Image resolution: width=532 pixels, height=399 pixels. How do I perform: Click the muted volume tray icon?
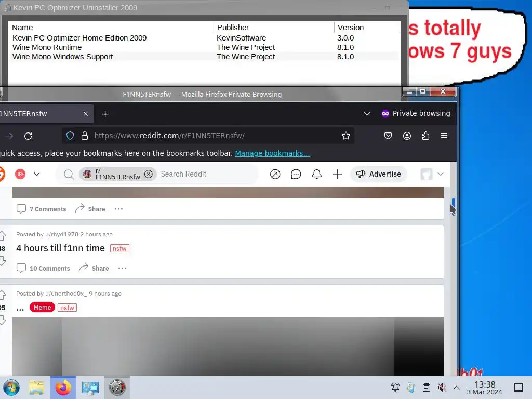442,388
